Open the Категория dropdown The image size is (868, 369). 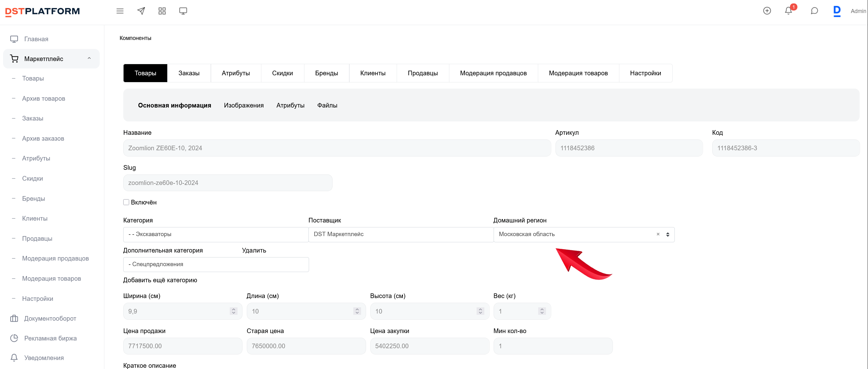click(216, 234)
